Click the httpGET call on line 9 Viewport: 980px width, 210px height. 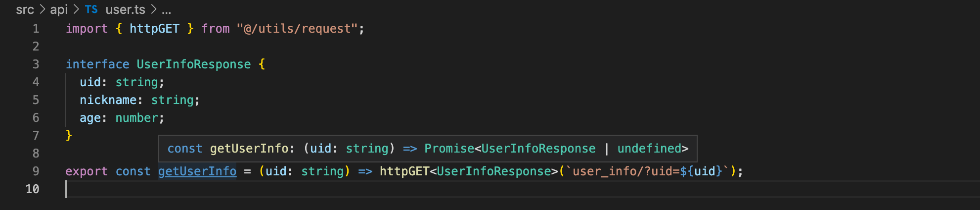pyautogui.click(x=404, y=171)
